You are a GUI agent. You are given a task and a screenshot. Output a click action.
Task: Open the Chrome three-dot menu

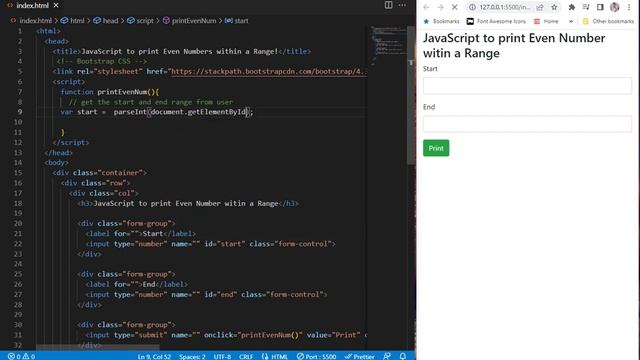[629, 7]
